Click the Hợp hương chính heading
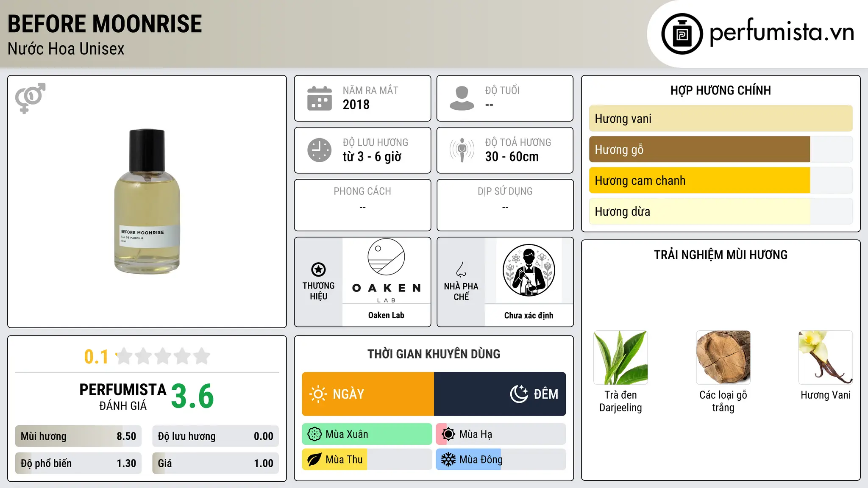Image resolution: width=868 pixels, height=488 pixels. pos(721,90)
